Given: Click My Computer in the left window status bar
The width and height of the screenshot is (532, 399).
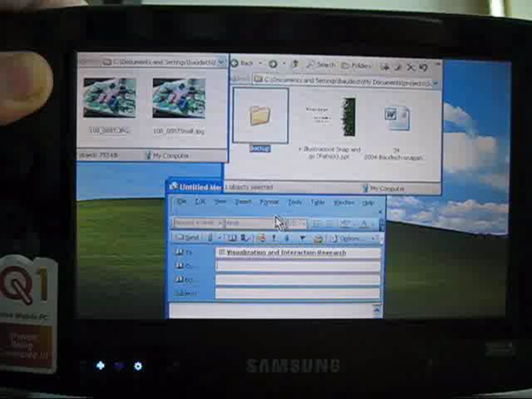Looking at the screenshot, I should pyautogui.click(x=167, y=156).
